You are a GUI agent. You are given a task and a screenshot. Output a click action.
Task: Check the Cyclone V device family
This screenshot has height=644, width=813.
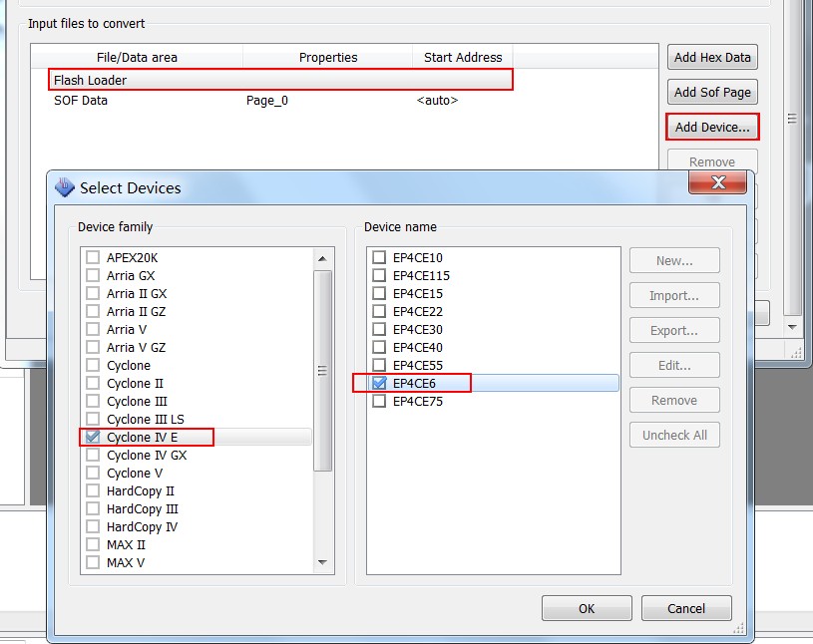pyautogui.click(x=93, y=474)
